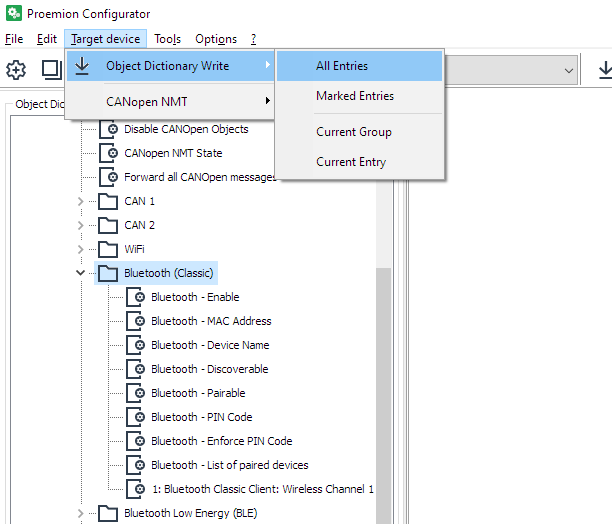Choose Current Group write option
This screenshot has height=524, width=612.
pos(354,132)
